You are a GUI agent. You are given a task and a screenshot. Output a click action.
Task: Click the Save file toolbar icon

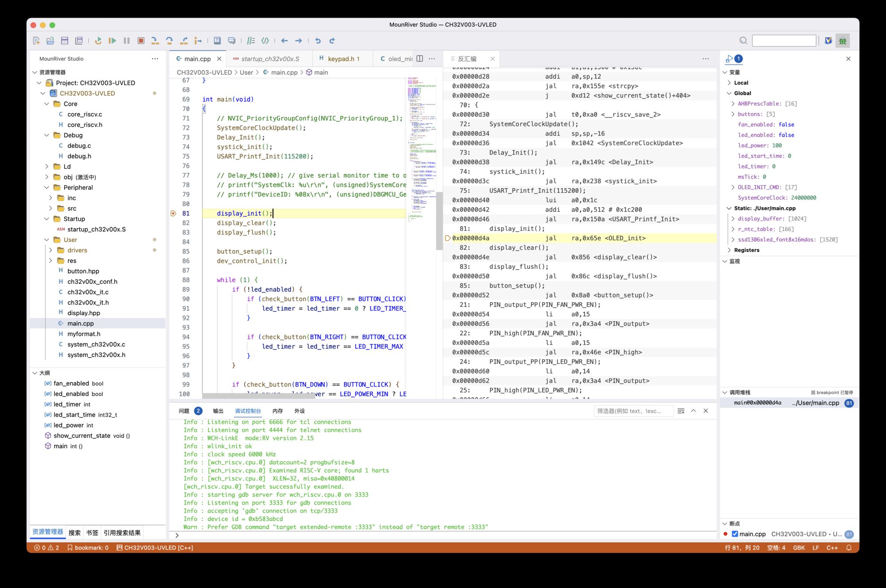[65, 41]
